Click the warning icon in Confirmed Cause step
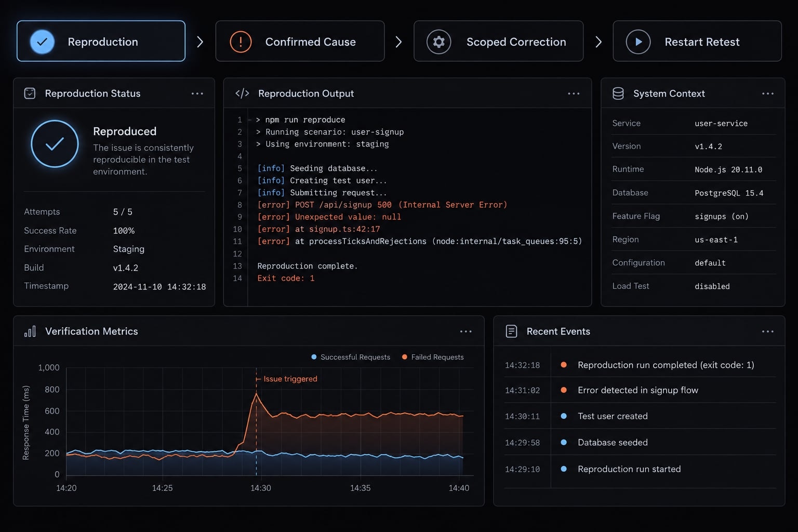 pyautogui.click(x=241, y=42)
